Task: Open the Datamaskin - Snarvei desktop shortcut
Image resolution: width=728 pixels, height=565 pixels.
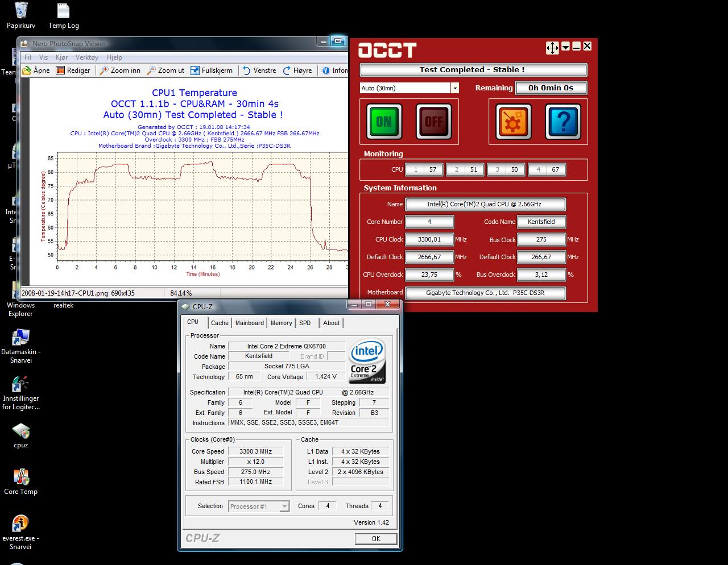Action: 20,347
